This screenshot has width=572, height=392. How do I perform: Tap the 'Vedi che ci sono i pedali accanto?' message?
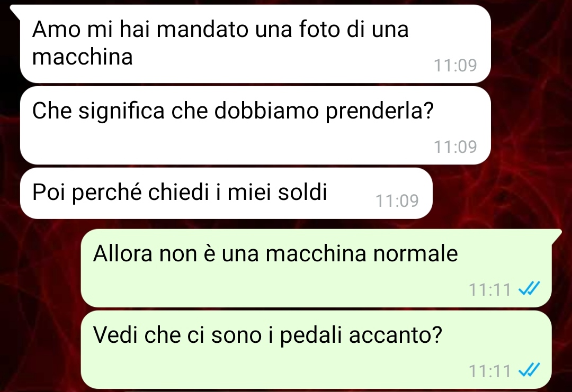tap(316, 350)
